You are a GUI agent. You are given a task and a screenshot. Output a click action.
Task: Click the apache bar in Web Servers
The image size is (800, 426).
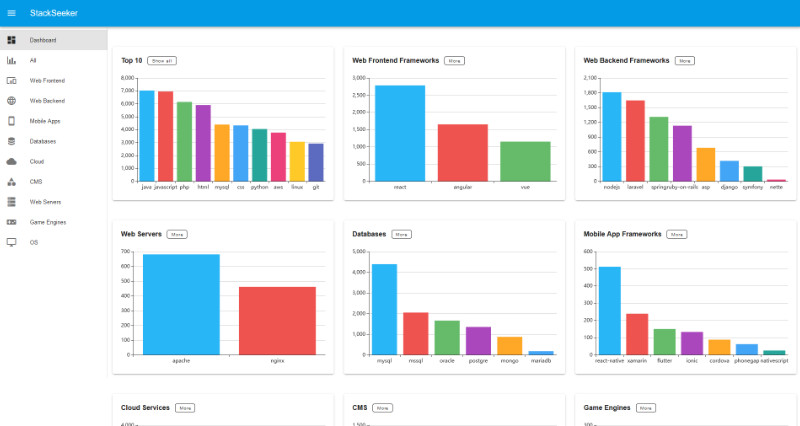point(181,305)
